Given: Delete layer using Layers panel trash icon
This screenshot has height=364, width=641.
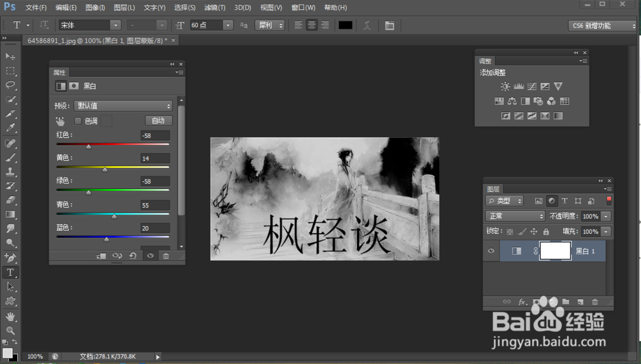Looking at the screenshot, I should (x=595, y=301).
